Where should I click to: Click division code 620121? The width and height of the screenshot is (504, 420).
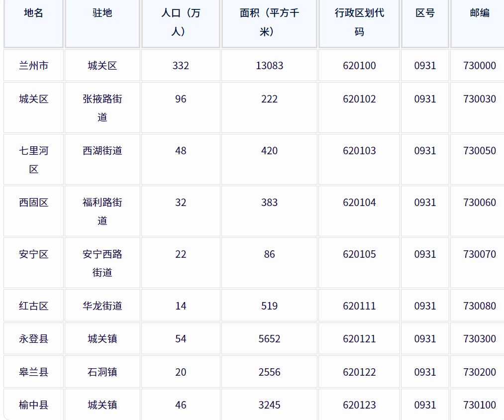click(359, 338)
